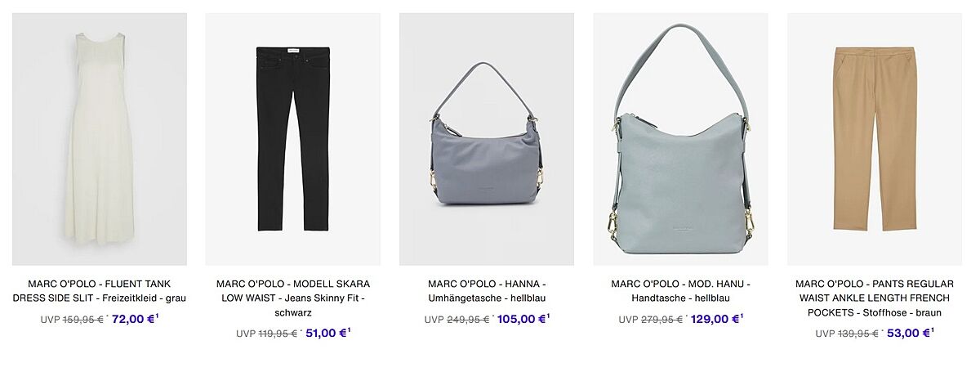Click the 105,00 € bag price
The image size is (980, 381).
tap(523, 319)
